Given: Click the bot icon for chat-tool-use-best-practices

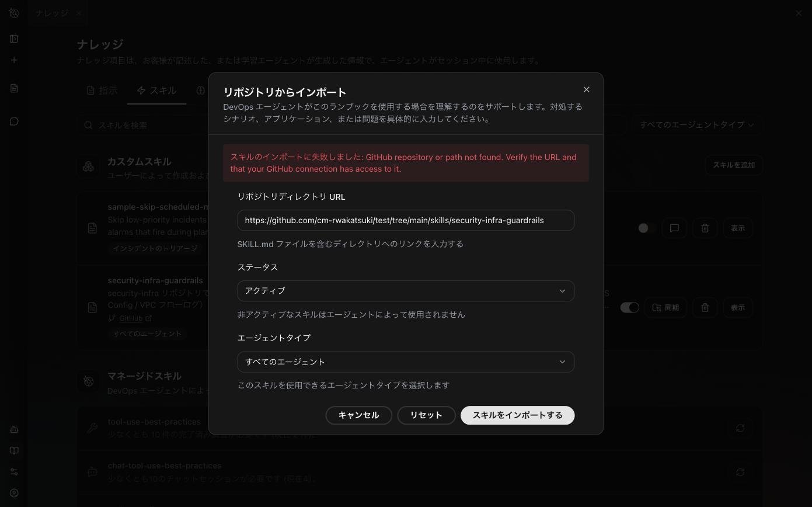Looking at the screenshot, I should click(92, 472).
